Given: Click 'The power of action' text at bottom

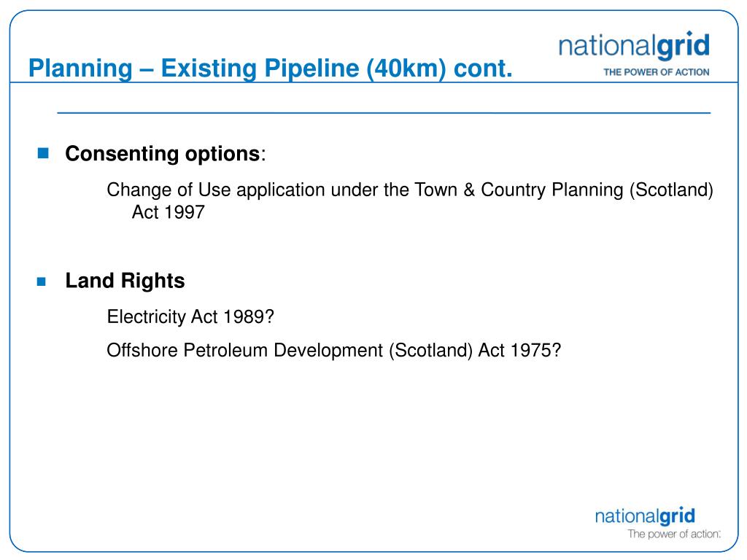Looking at the screenshot, I should [673, 534].
